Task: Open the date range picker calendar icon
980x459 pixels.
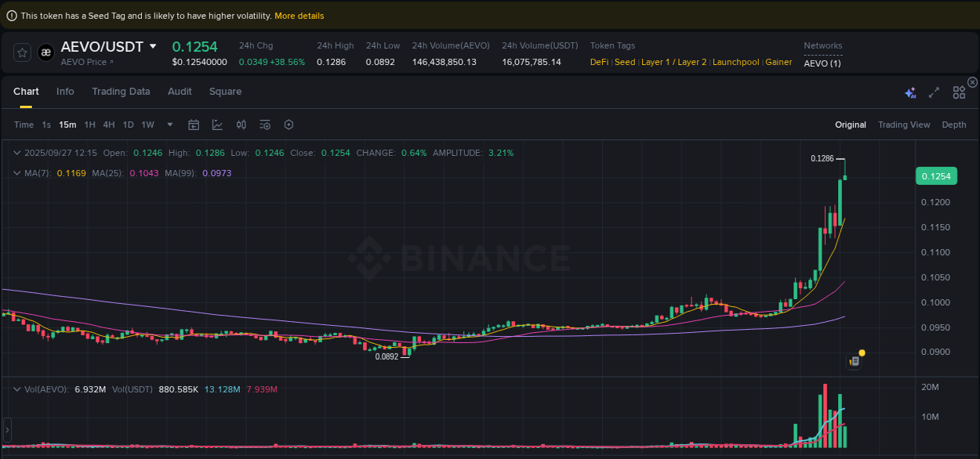Action: point(194,125)
